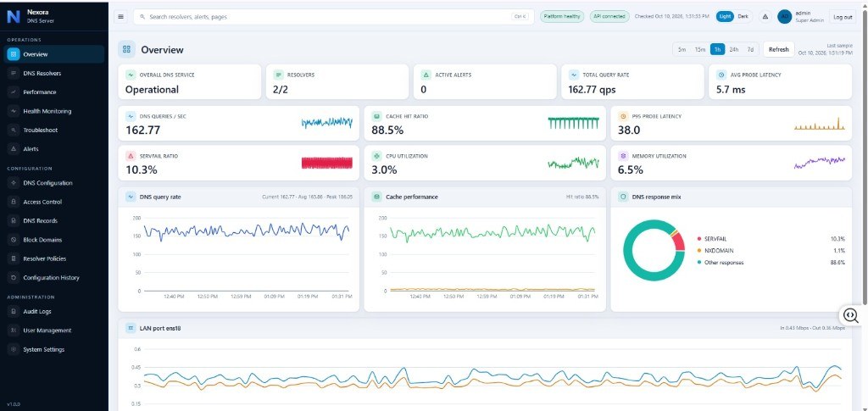
Task: Select the 24h time range
Action: point(733,49)
